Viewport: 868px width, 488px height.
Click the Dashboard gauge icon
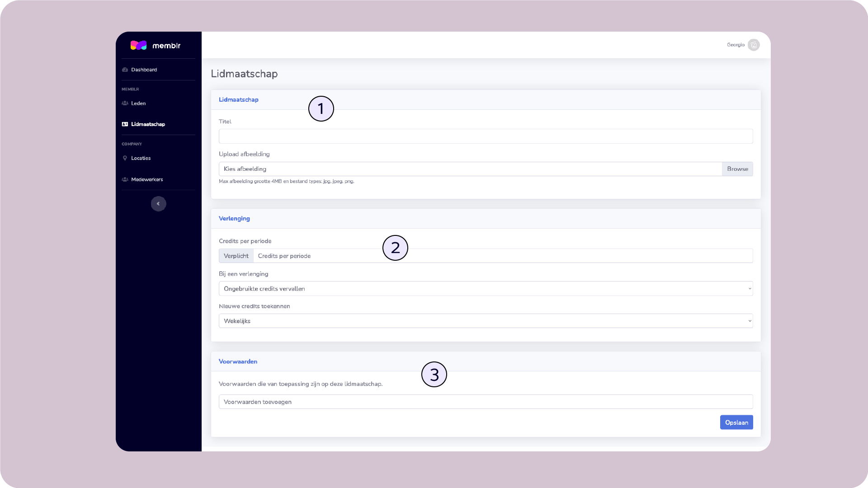(x=125, y=70)
